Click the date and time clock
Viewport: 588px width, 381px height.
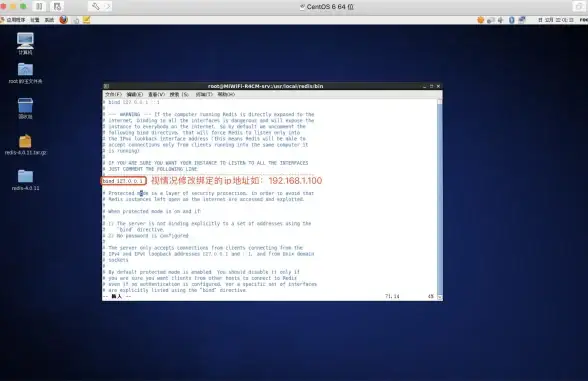click(x=556, y=20)
